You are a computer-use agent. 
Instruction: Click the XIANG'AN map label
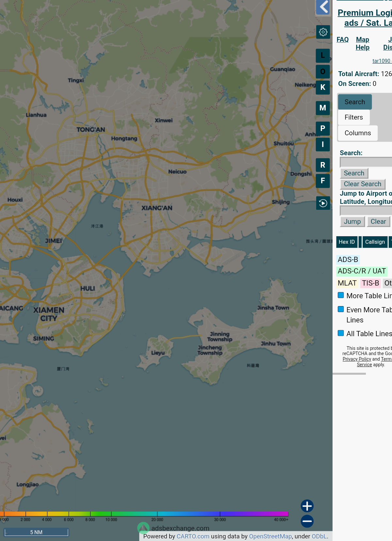pyautogui.click(x=157, y=208)
